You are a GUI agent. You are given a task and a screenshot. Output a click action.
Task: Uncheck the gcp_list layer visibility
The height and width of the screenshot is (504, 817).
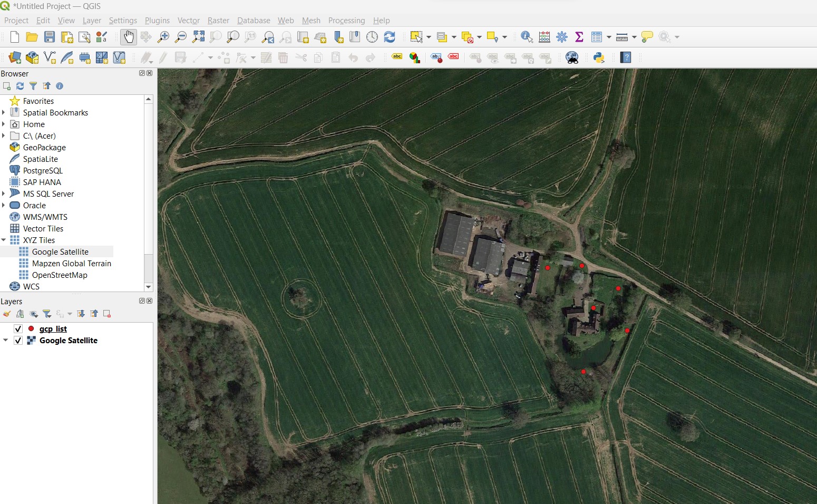coord(18,328)
